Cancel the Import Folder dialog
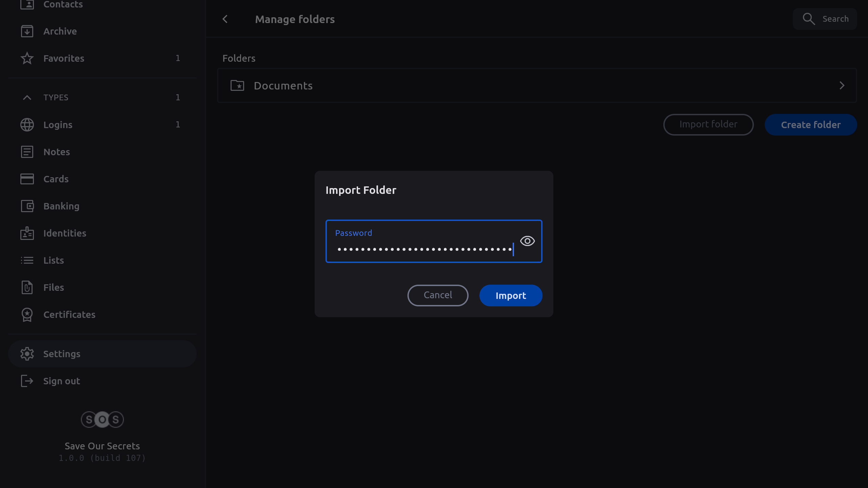Screen dimensions: 868x488 pos(438,295)
